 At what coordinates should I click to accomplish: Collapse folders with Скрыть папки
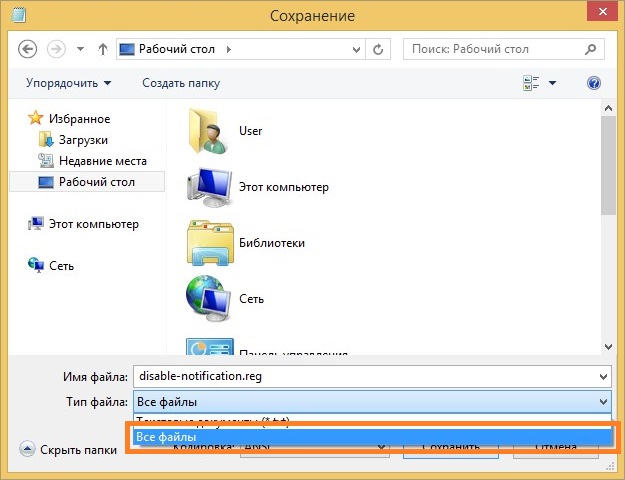tap(68, 450)
